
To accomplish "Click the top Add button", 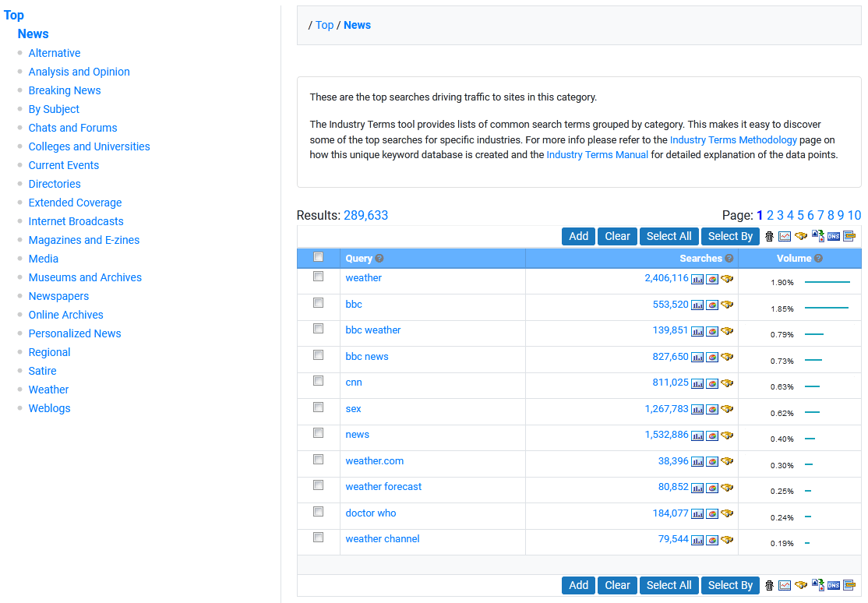I will [x=578, y=236].
